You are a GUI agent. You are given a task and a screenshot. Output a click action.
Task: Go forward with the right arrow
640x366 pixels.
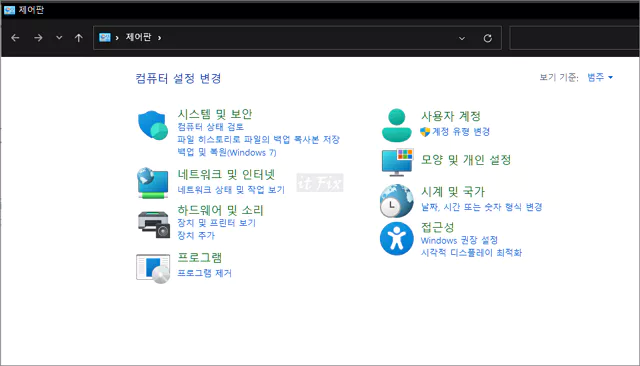point(38,38)
